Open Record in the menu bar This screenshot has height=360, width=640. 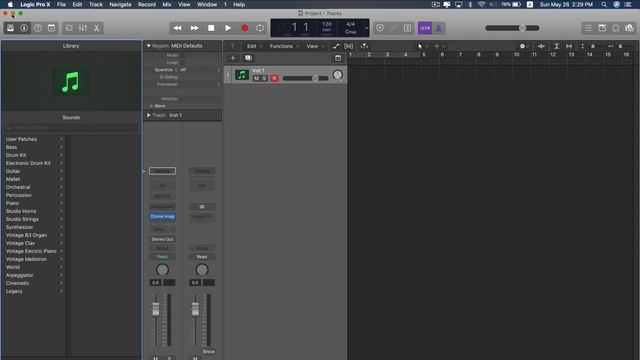(x=147, y=4)
